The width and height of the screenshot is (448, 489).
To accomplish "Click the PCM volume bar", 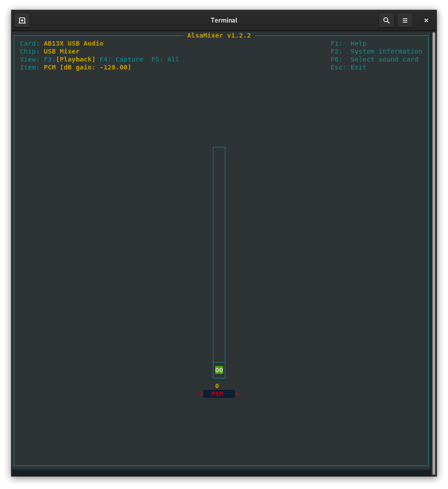I will click(x=219, y=257).
